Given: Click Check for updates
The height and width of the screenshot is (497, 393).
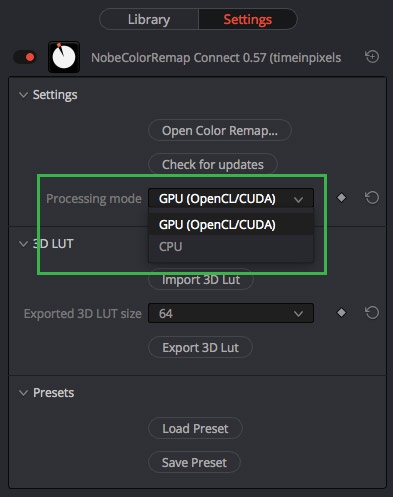Looking at the screenshot, I should (213, 164).
